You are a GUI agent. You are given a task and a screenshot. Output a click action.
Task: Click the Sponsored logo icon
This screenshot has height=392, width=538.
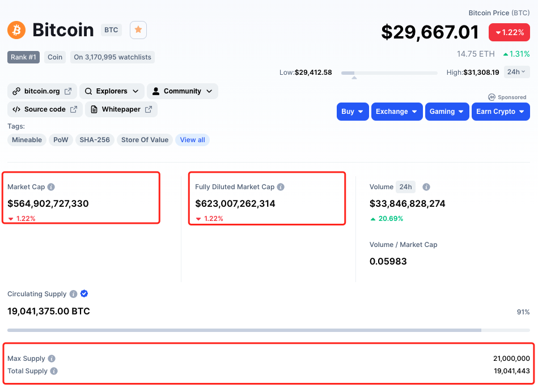tap(492, 97)
